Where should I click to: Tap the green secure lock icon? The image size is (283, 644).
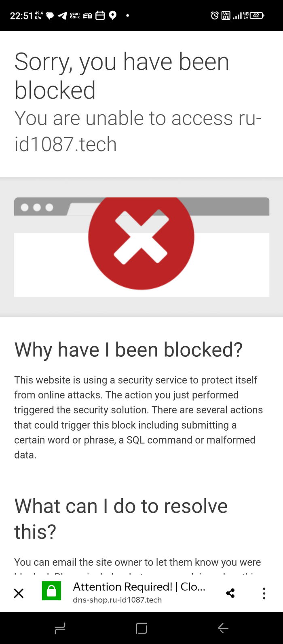tap(51, 591)
